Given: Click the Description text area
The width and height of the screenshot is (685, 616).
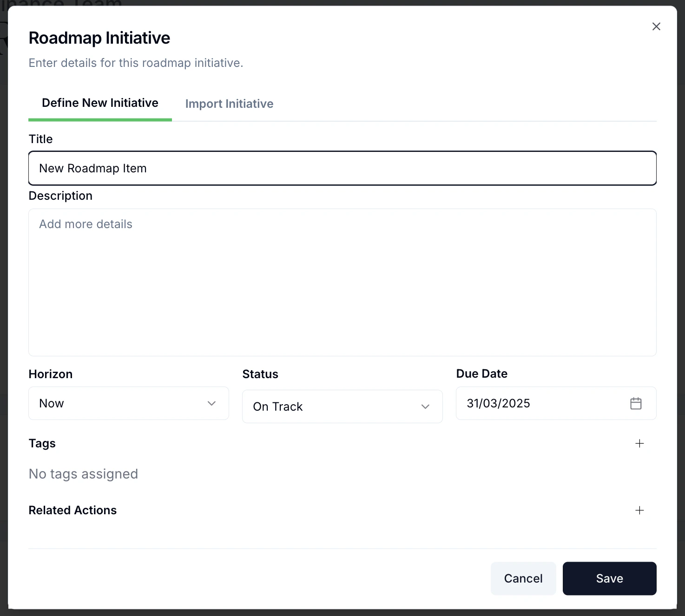Looking at the screenshot, I should [342, 282].
